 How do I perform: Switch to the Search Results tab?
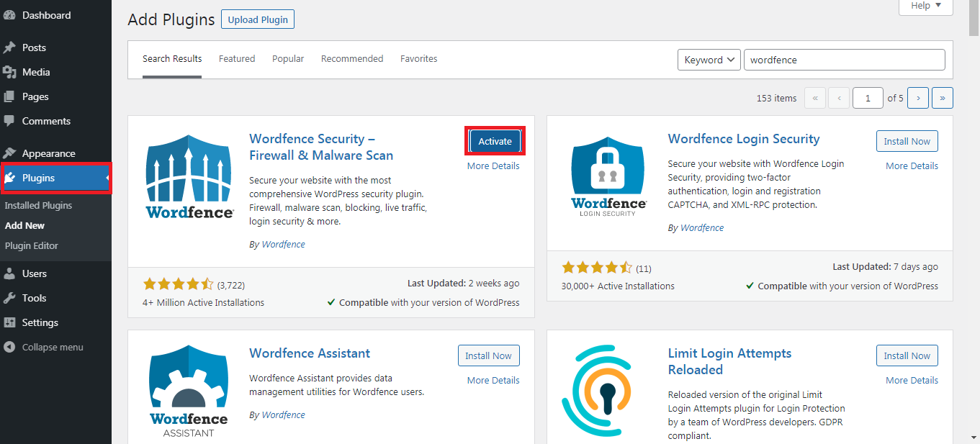click(x=172, y=59)
